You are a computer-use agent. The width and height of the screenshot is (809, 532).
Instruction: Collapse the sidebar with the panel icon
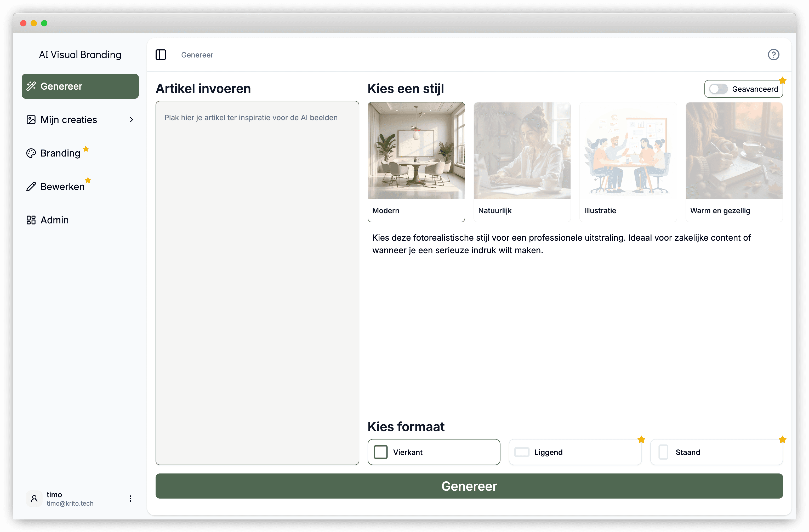coord(161,54)
